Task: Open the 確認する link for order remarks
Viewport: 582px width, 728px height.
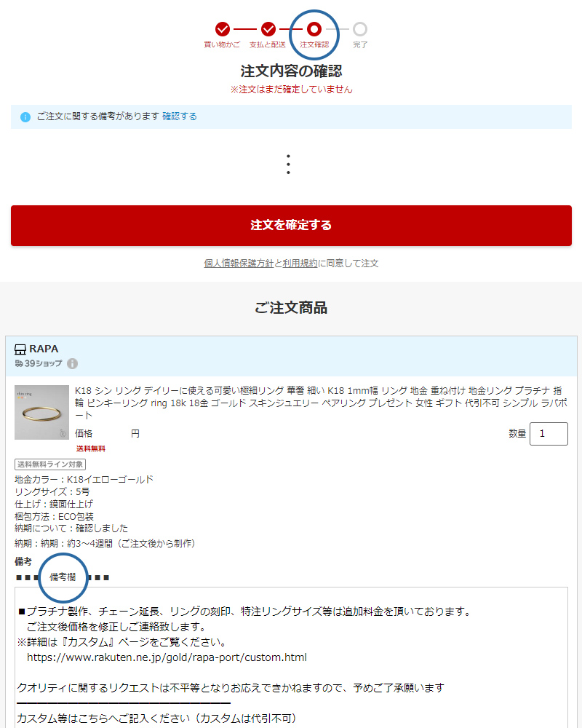Action: (x=179, y=116)
